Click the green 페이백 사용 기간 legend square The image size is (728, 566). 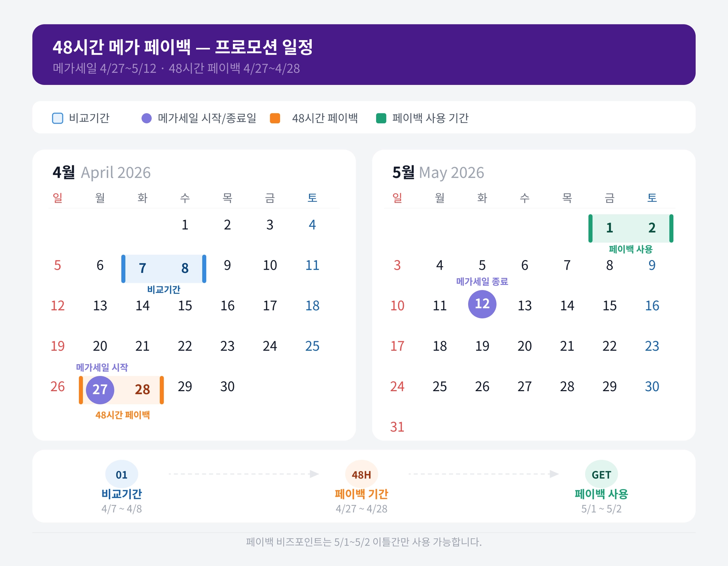click(381, 118)
